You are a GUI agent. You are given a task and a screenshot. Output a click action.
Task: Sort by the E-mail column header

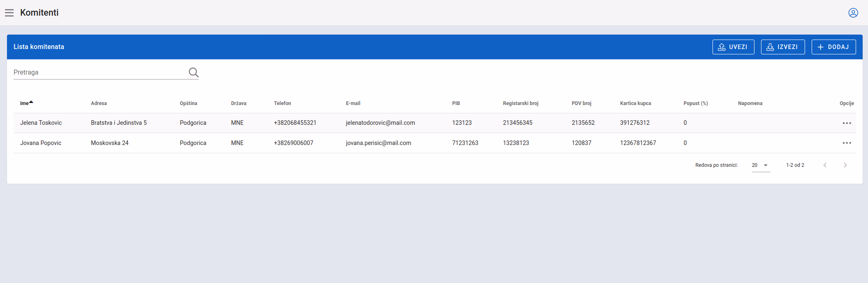[x=353, y=103]
